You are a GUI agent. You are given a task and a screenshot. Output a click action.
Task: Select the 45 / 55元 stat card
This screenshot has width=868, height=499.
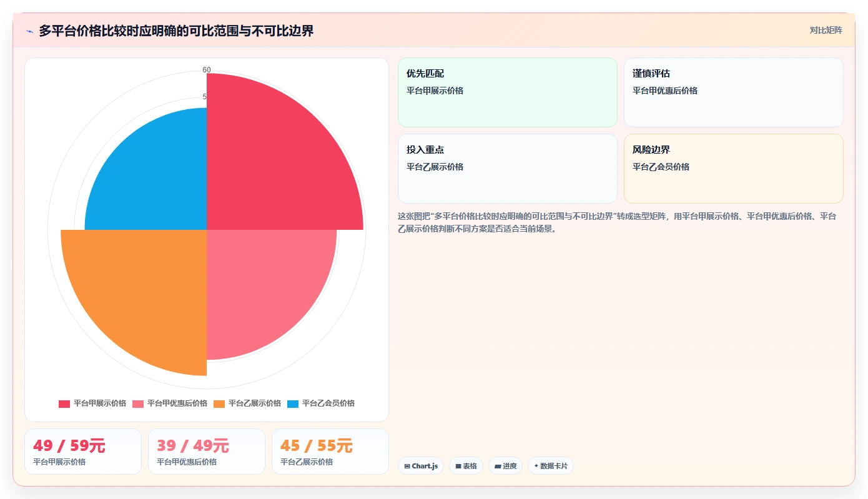tap(330, 452)
